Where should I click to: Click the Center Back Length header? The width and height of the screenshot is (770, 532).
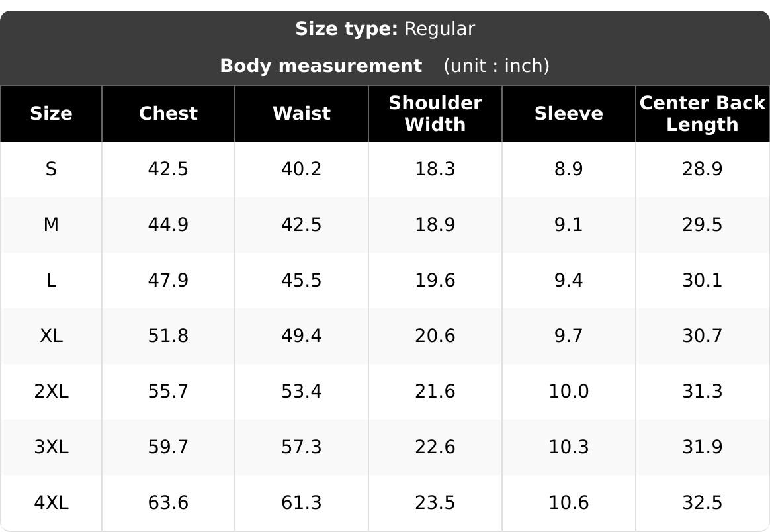(x=703, y=113)
